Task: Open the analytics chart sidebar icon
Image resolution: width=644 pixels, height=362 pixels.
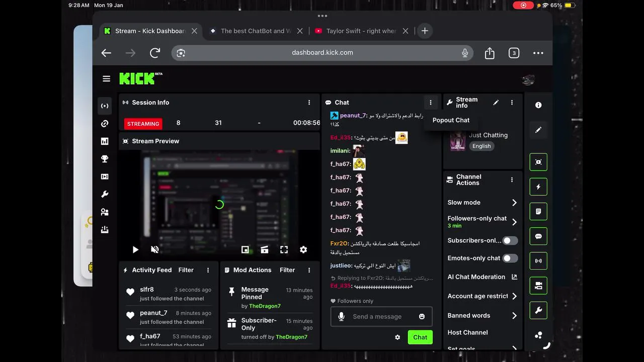Action: coord(105,141)
